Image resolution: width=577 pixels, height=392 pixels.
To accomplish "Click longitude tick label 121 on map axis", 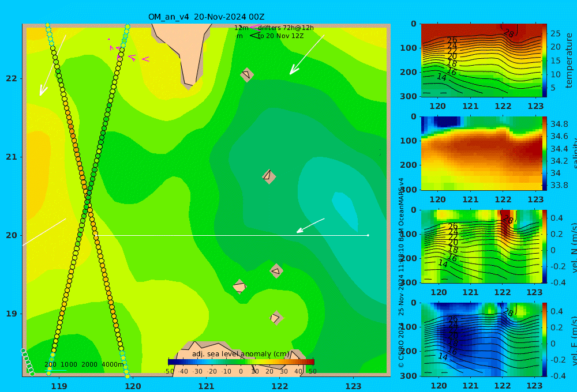I will [207, 386].
